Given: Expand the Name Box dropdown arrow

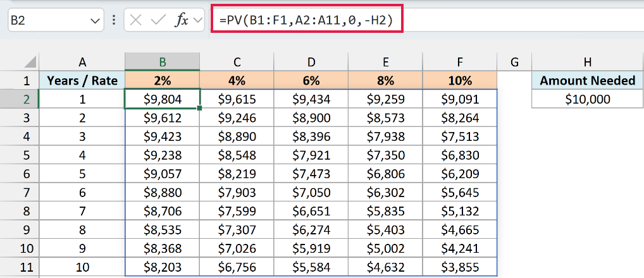Looking at the screenshot, I should [95, 20].
